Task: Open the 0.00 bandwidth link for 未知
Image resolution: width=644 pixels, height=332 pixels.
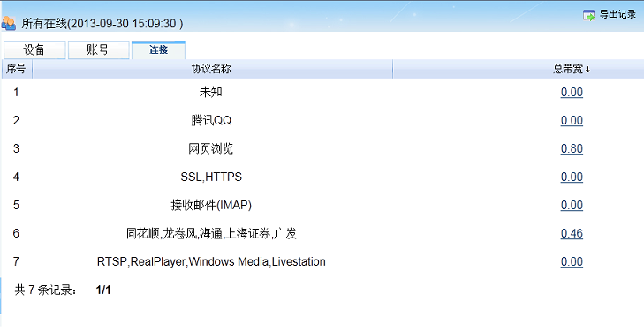Action: pyautogui.click(x=572, y=93)
